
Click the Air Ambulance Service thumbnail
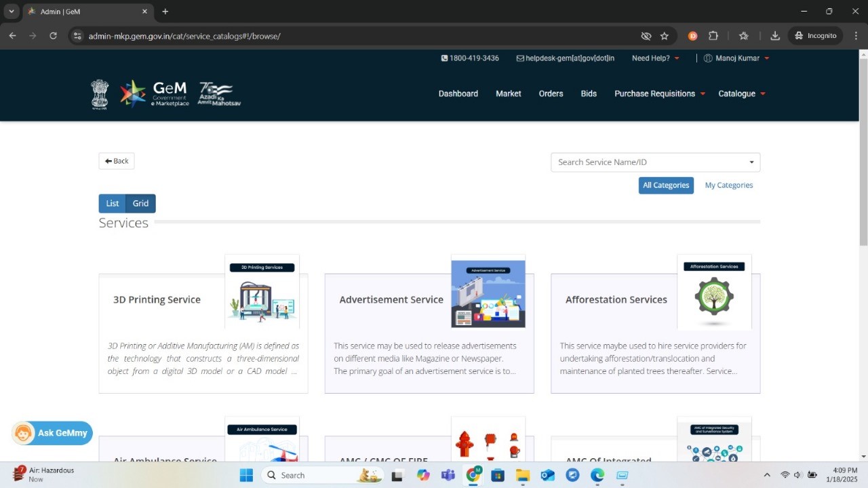(262, 439)
